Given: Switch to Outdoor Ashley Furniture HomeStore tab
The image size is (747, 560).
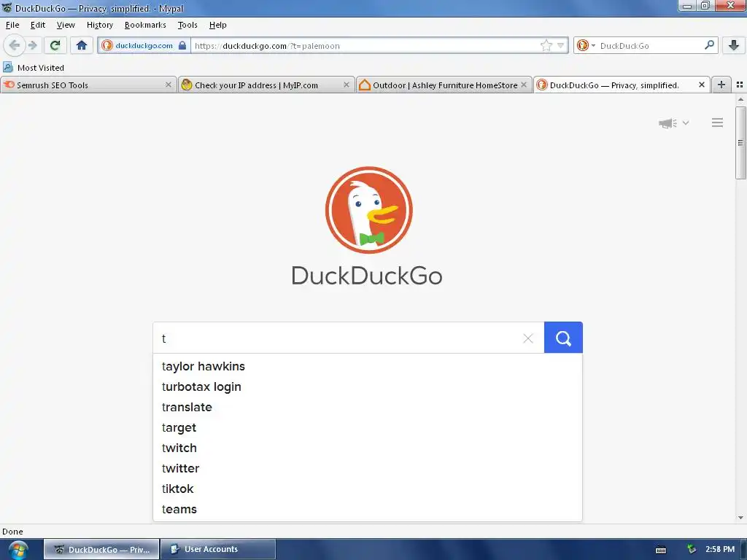Looking at the screenshot, I should click(444, 85).
